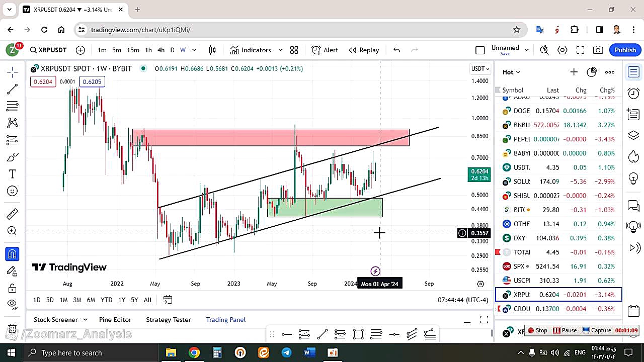Open the watchlist three-dot menu
Screen dimensions: 644x362
[610, 72]
